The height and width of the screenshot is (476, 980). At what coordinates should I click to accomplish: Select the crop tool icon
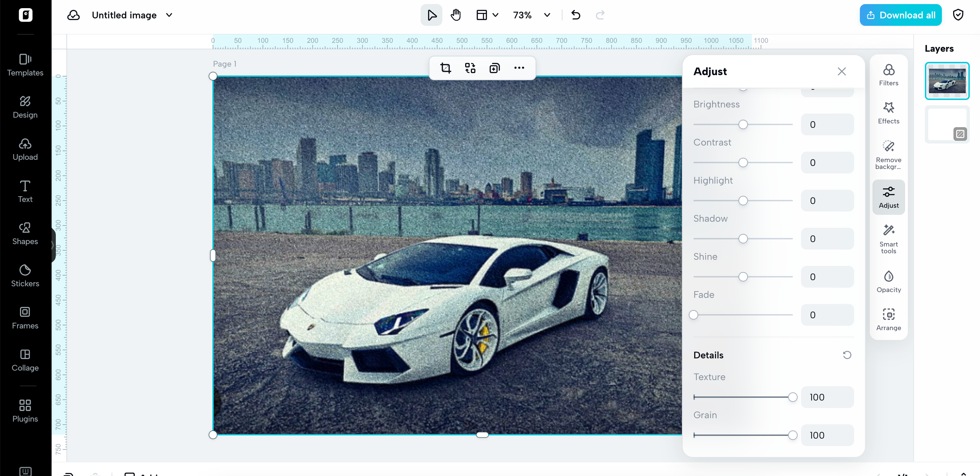[x=445, y=68]
